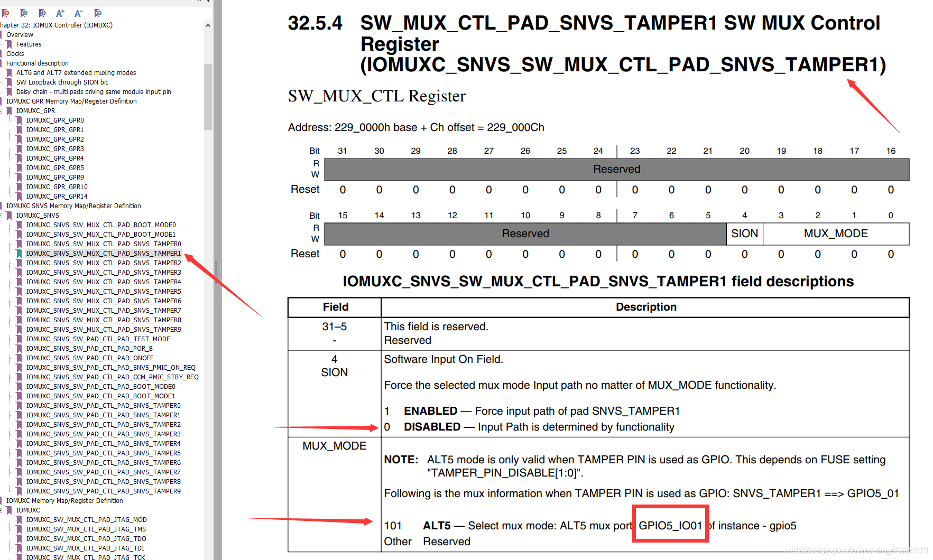The height and width of the screenshot is (560, 933).
Task: Select IOMUXC_SNVS_SW_MUX_CTL_PAD_SNVS_TAMPER0 bookmark
Action: pyautogui.click(x=104, y=244)
